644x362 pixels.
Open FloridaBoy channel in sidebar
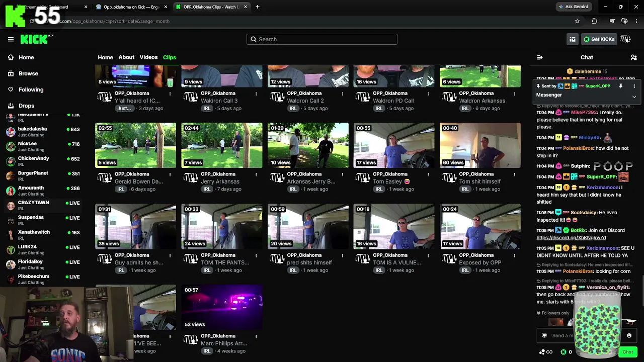tap(43, 264)
